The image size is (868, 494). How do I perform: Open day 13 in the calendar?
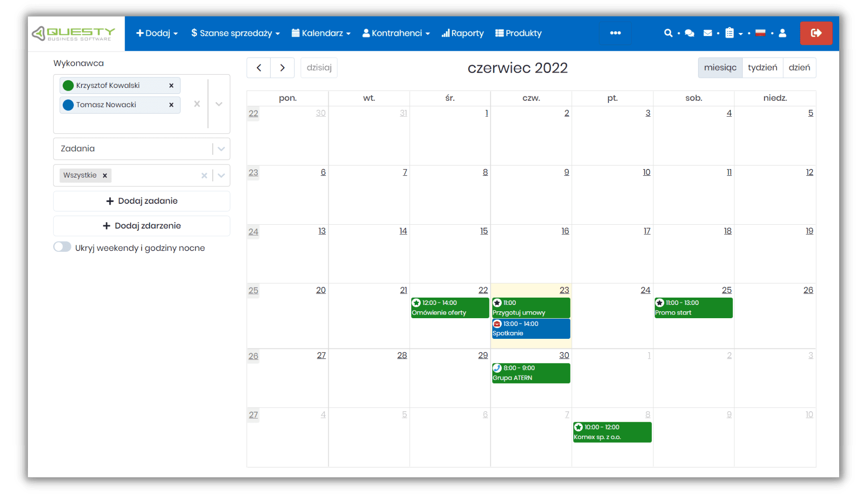point(322,231)
